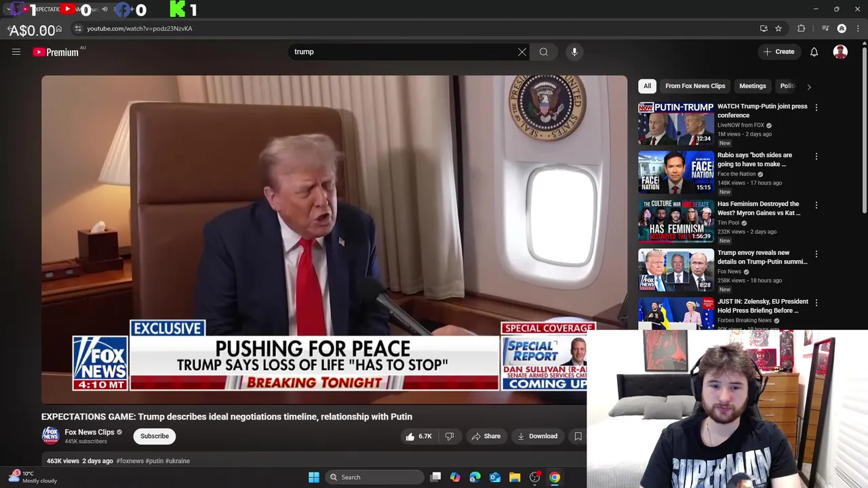Screen dimensions: 868x488
Task: Download the video
Action: click(538, 436)
